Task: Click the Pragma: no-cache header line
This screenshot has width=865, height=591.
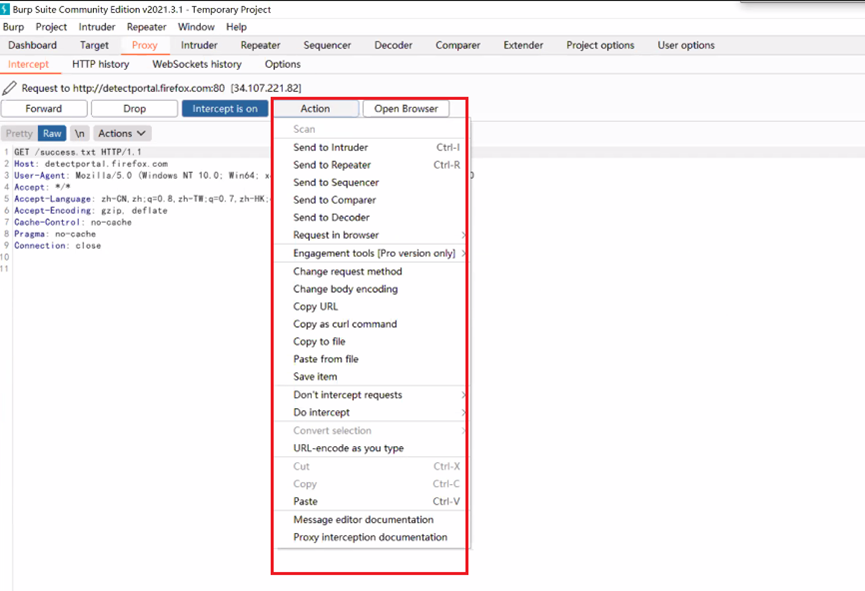Action: [55, 234]
